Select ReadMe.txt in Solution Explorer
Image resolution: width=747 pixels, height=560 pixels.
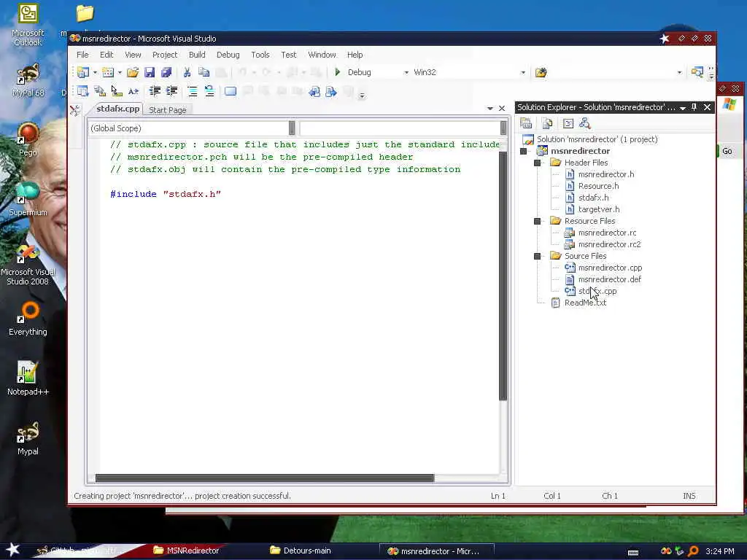(x=585, y=303)
